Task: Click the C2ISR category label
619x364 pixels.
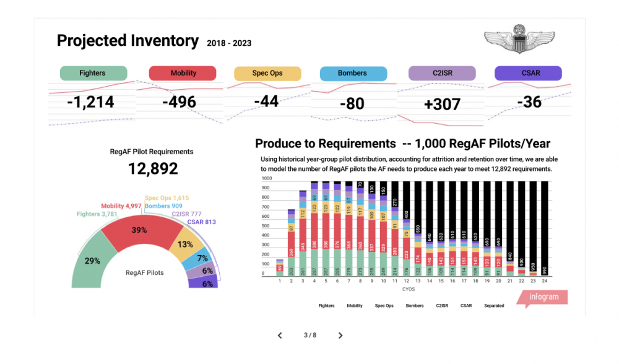Action: pos(442,73)
